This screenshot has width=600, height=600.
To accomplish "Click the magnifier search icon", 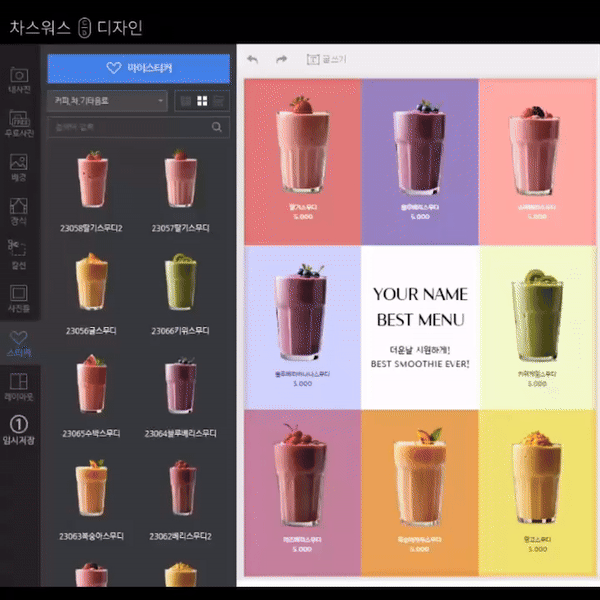I will (x=217, y=127).
